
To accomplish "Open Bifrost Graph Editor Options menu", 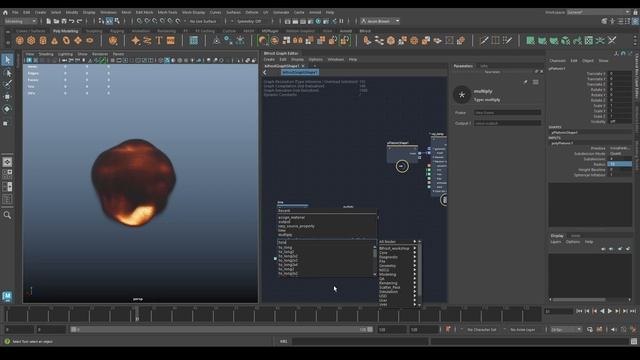I will coord(316,60).
